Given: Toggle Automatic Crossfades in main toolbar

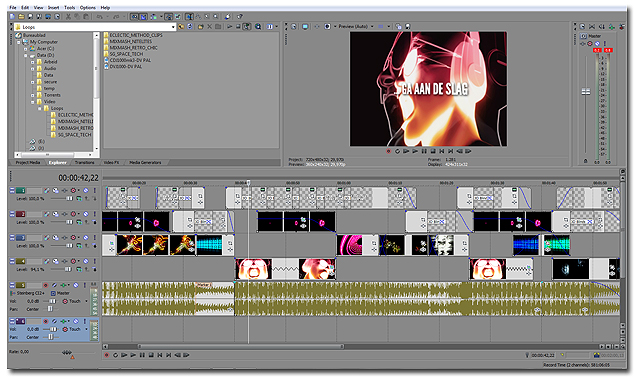Looking at the screenshot, I should pyautogui.click(x=144, y=17).
